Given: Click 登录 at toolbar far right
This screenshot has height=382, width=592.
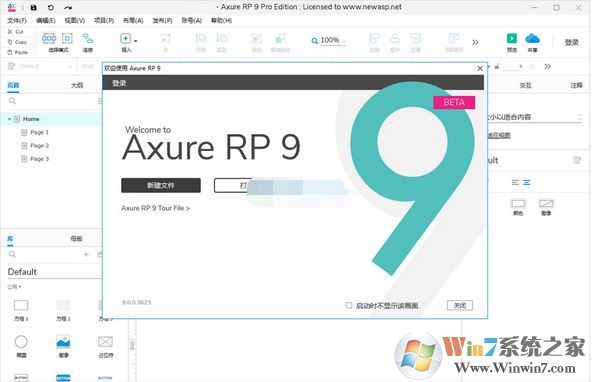Looking at the screenshot, I should tap(572, 42).
